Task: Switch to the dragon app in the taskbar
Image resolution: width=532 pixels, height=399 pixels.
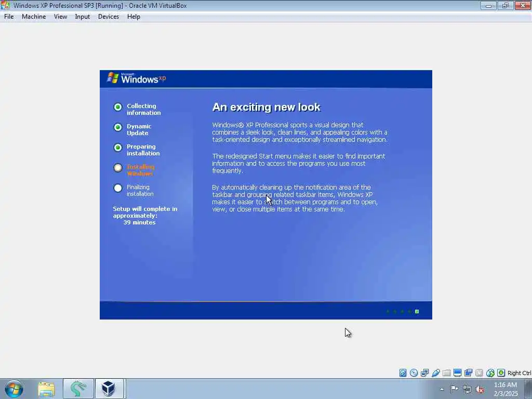Action: pos(78,389)
